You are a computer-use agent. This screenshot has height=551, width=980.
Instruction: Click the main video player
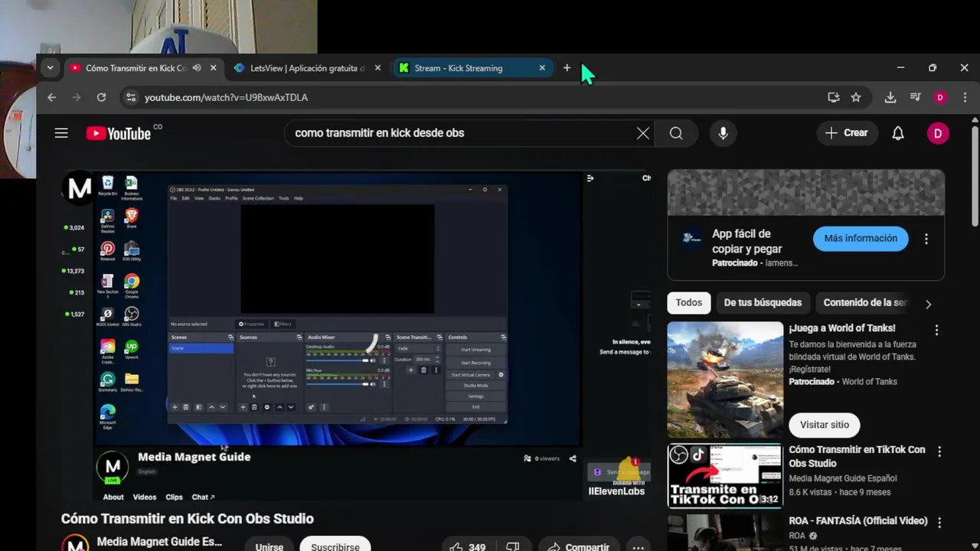[356, 335]
